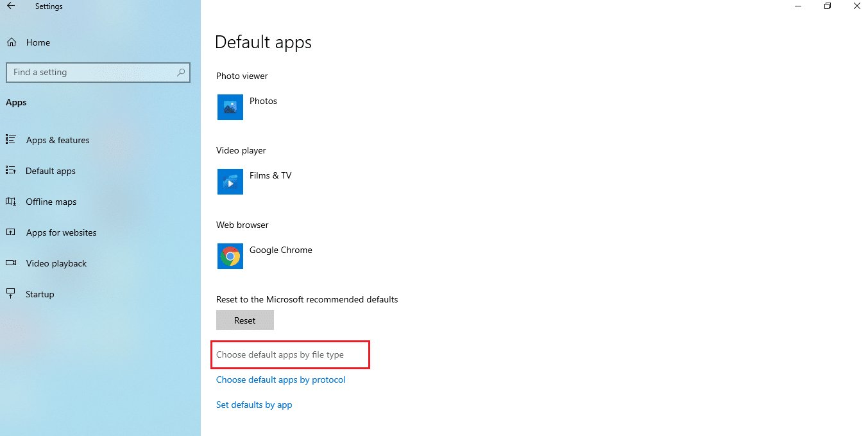
Task: Click the Apps section heading in sidebar
Action: pyautogui.click(x=16, y=103)
